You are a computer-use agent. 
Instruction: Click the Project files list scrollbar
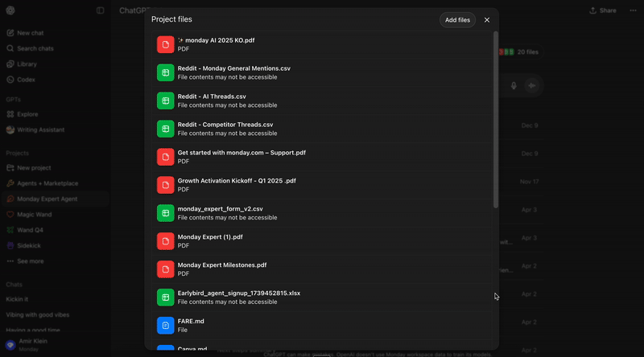click(496, 120)
